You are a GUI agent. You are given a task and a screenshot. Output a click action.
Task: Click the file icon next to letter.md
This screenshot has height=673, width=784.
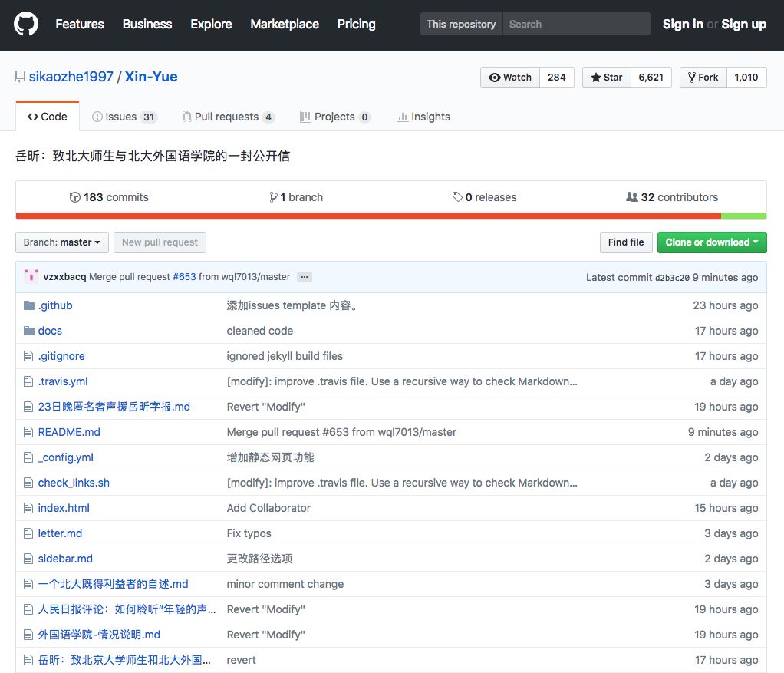click(28, 533)
